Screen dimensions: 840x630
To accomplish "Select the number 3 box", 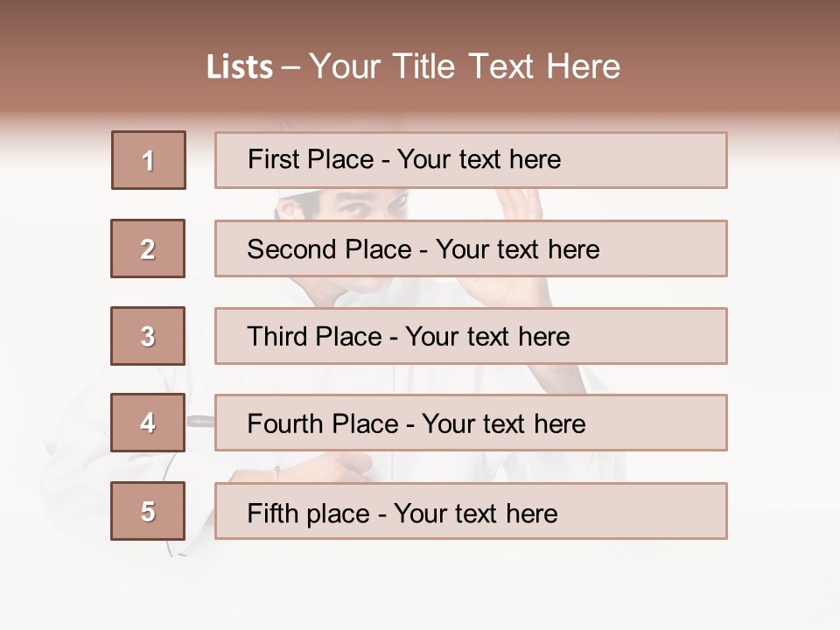I will (148, 336).
